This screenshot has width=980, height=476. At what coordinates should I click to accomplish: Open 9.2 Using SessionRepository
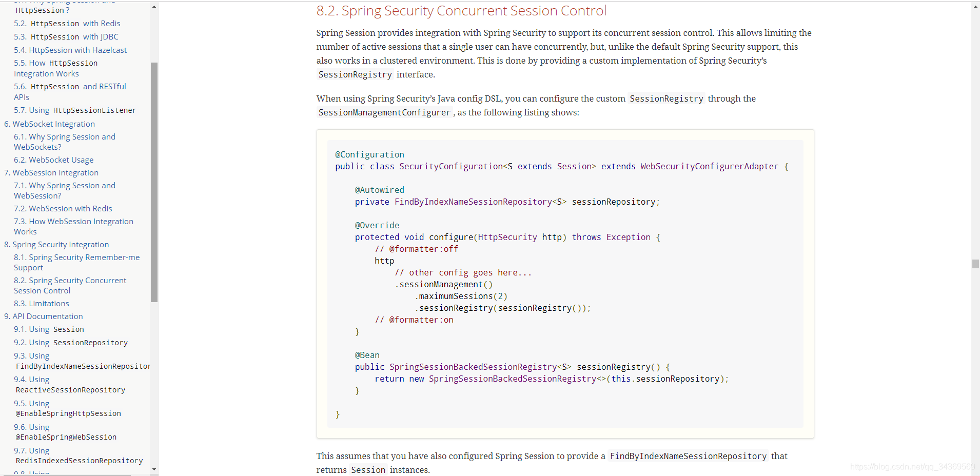coord(71,343)
